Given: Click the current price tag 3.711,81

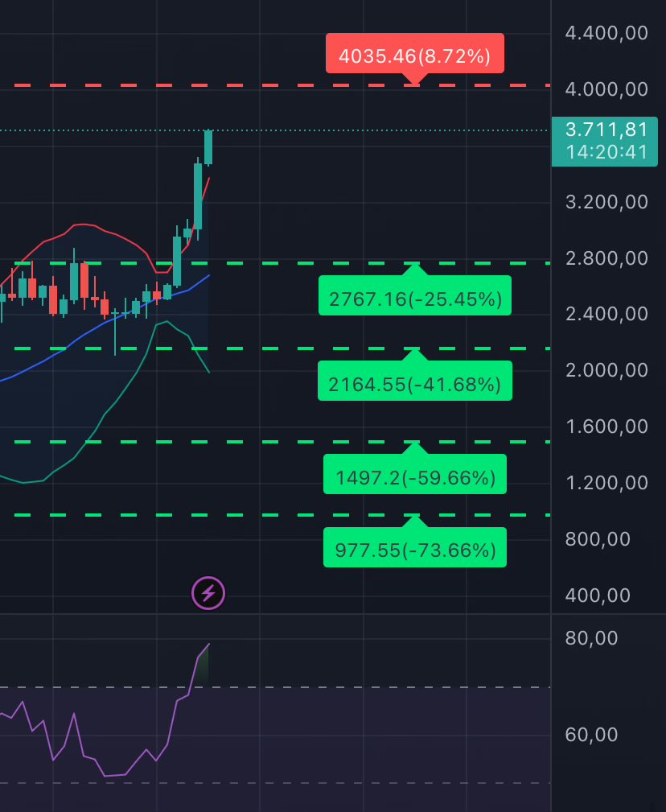Looking at the screenshot, I should click(x=606, y=130).
